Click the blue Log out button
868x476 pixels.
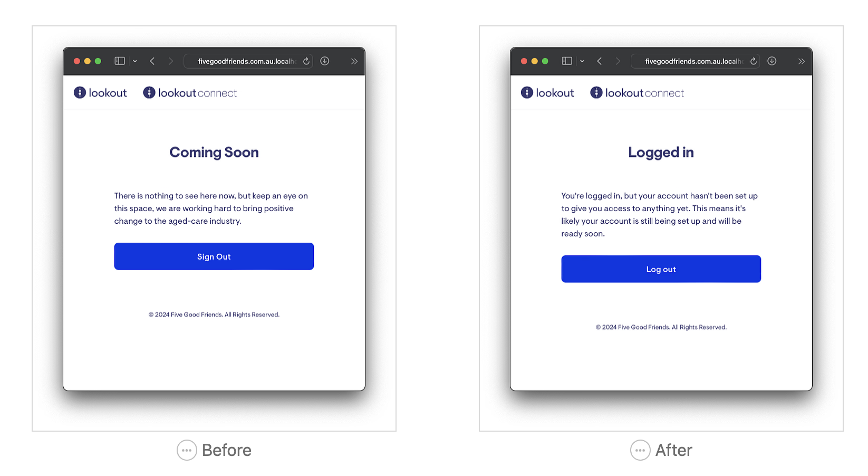[x=661, y=269]
